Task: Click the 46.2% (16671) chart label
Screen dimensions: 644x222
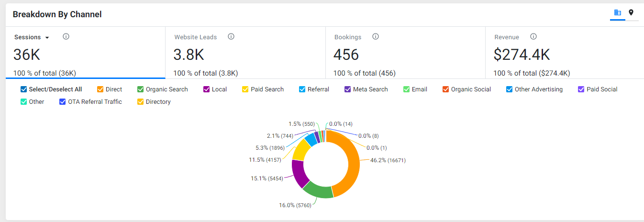Action: 388,160
